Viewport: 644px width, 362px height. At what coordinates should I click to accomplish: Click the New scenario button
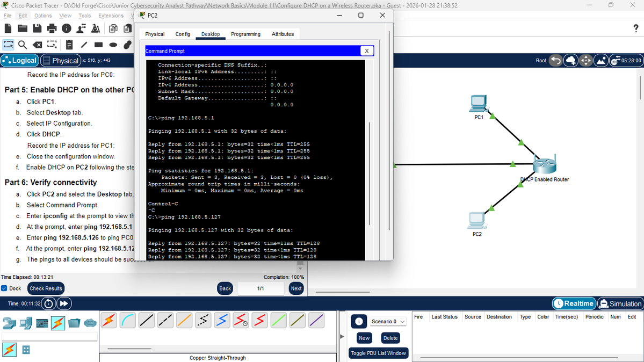(364, 338)
